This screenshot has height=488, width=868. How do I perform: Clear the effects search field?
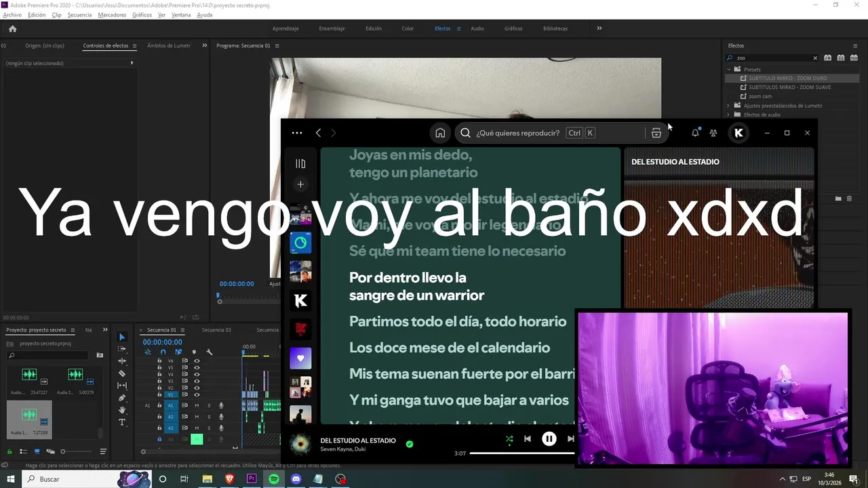(x=815, y=58)
